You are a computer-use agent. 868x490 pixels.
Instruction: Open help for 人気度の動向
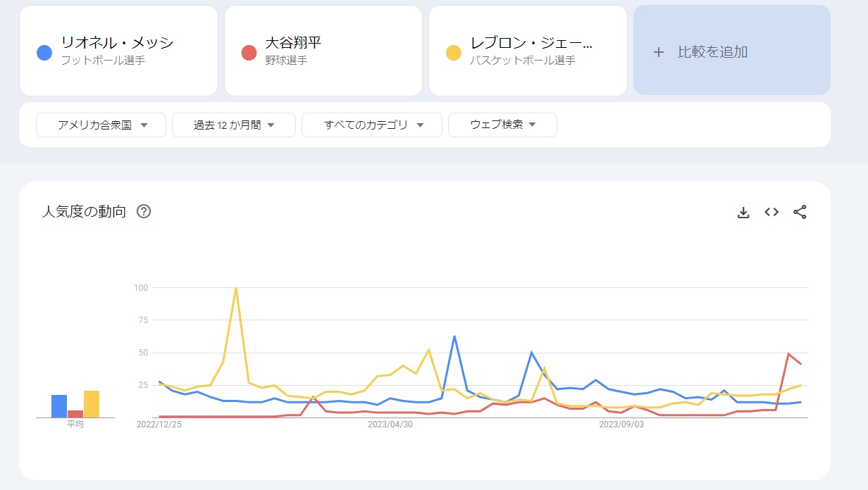click(144, 211)
